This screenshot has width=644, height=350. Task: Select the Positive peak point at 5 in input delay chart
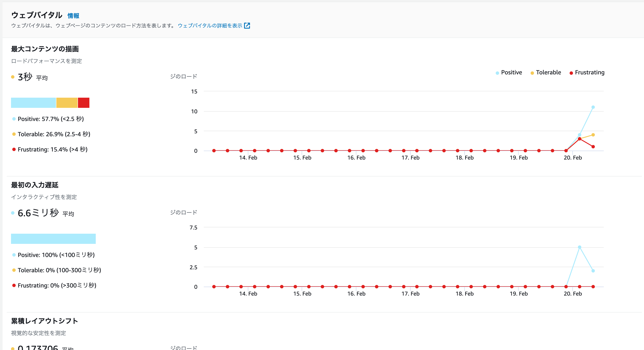580,247
